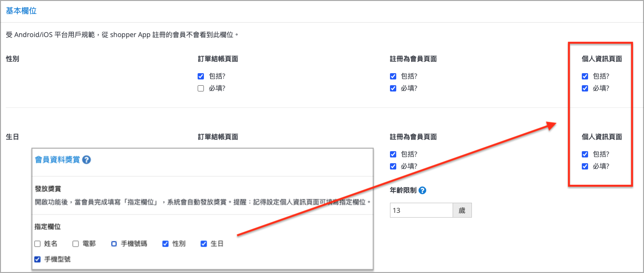
Task: Click the 開啟功能後 reward description sentence
Action: point(203,202)
